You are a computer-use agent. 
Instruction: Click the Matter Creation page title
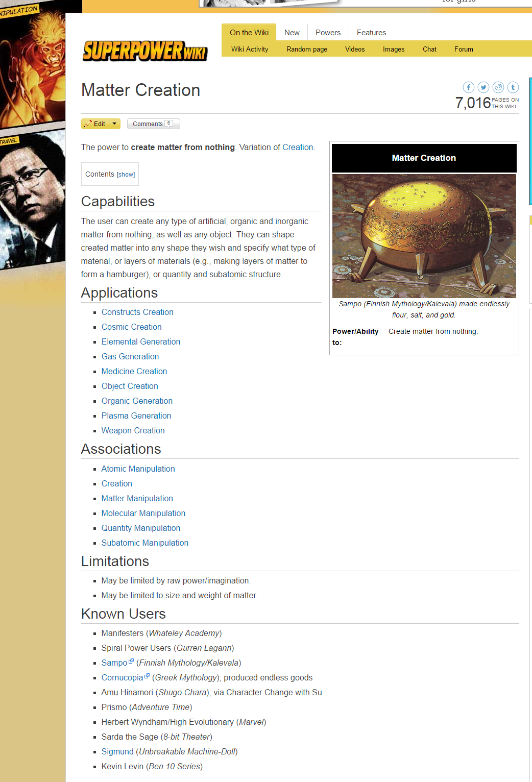(x=140, y=90)
